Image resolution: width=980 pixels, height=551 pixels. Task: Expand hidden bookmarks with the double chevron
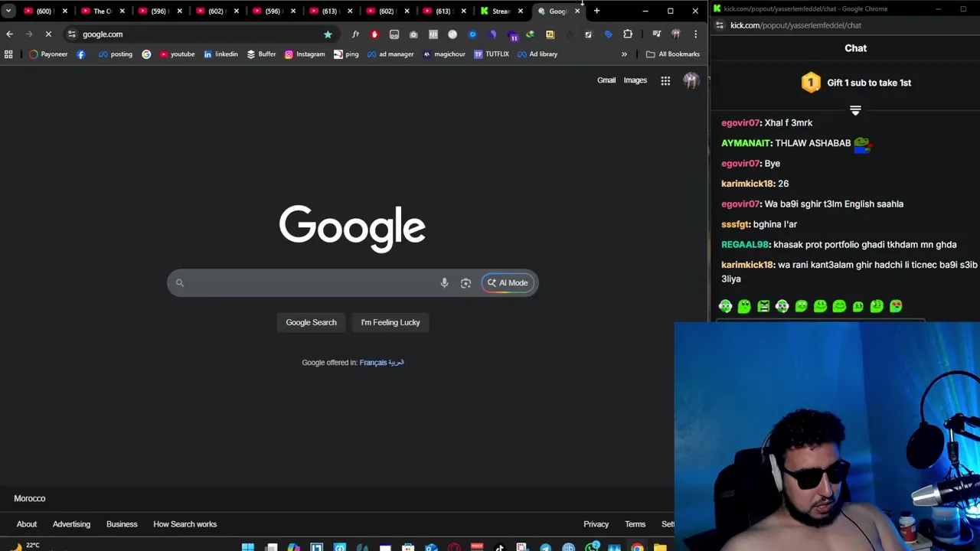point(624,54)
